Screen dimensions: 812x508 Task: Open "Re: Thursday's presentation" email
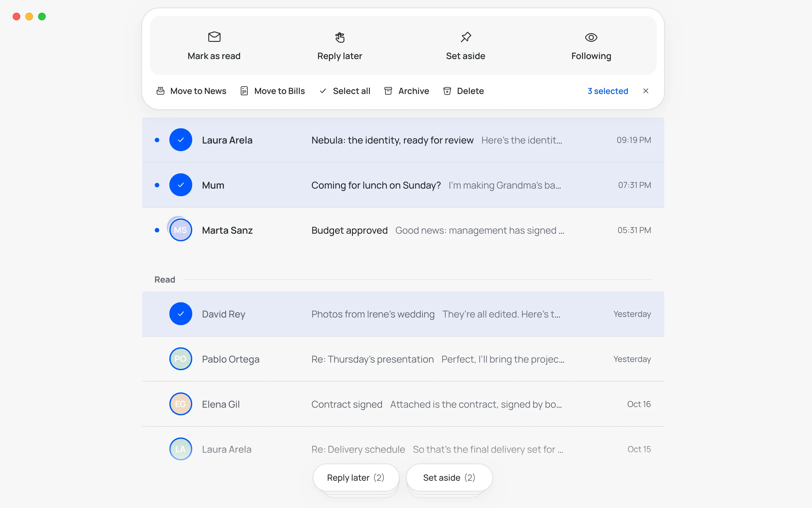coord(372,359)
